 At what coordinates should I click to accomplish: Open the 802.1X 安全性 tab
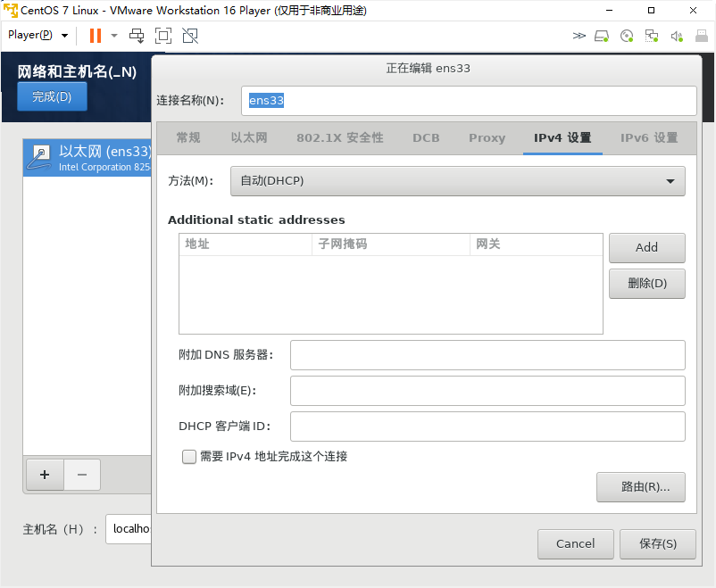[x=340, y=137]
